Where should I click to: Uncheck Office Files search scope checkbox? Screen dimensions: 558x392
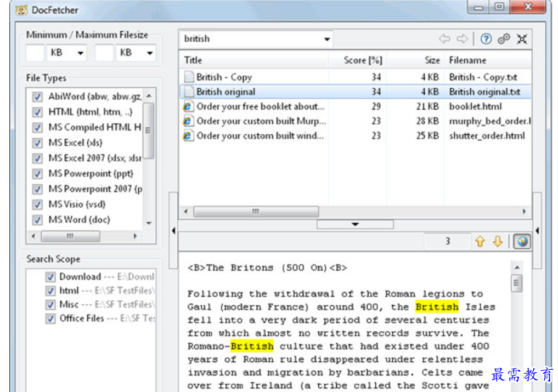click(x=50, y=319)
